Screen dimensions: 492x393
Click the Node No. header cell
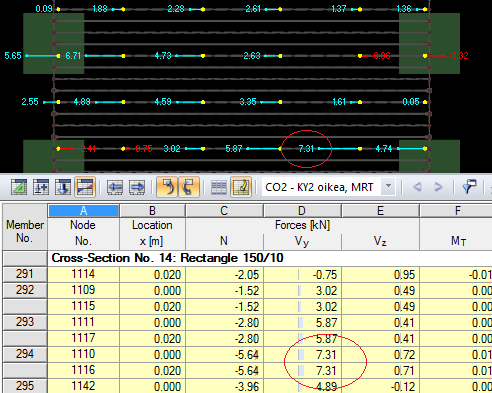click(x=83, y=233)
